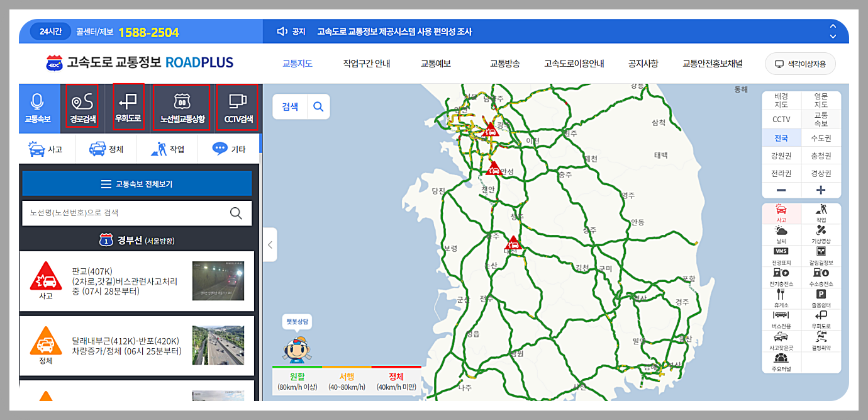Collapse the left traffic panel arrow
868x420 pixels.
(x=270, y=245)
